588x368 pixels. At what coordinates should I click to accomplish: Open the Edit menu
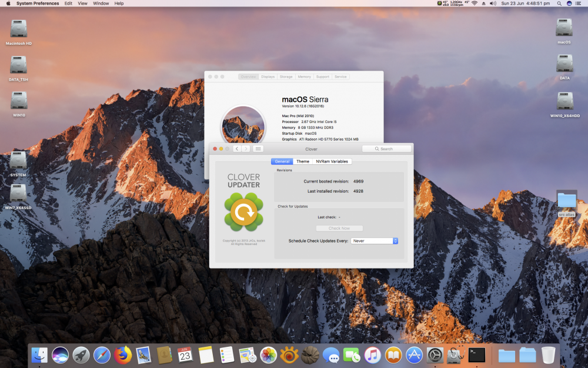tap(68, 4)
